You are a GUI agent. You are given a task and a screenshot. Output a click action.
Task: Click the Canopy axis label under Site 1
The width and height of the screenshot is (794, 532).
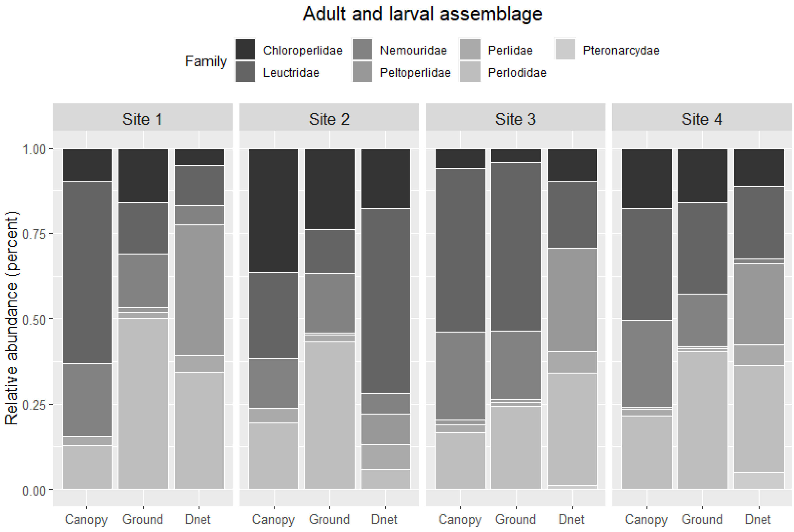point(86,519)
